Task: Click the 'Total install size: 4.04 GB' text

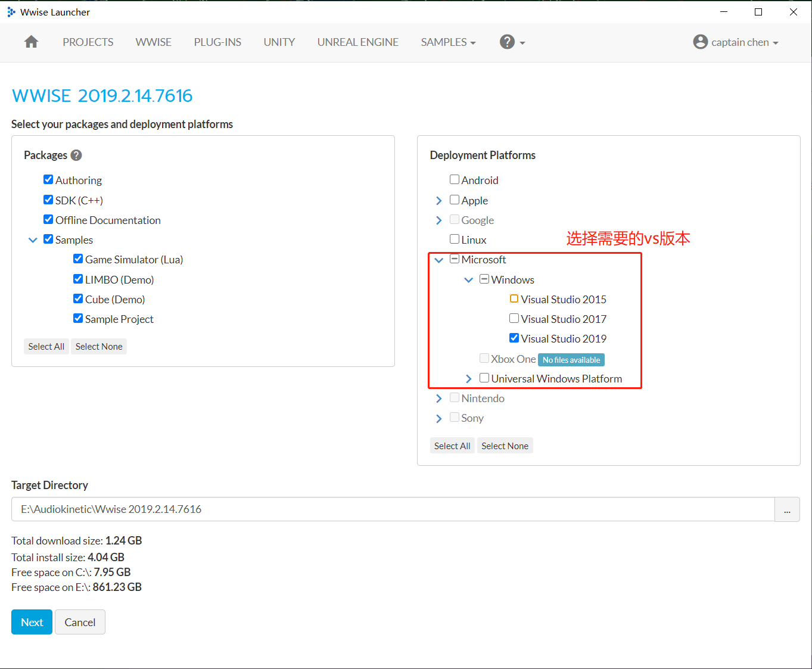Action: 68,558
